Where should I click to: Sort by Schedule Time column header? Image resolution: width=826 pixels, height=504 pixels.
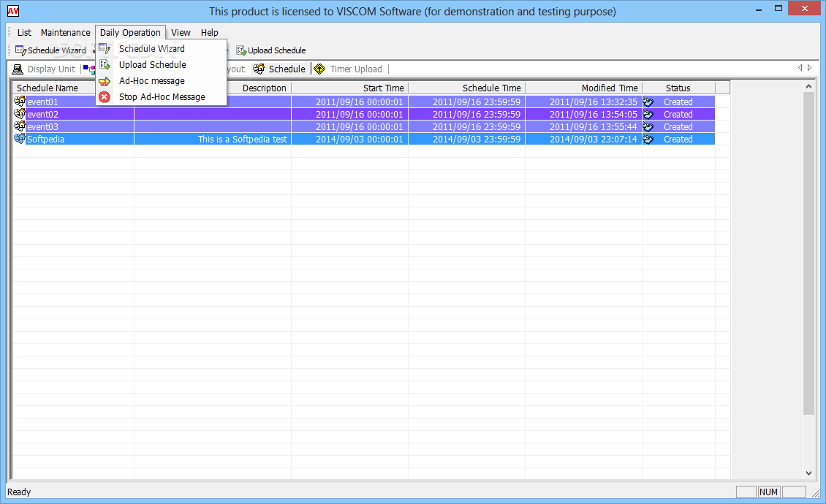[467, 88]
